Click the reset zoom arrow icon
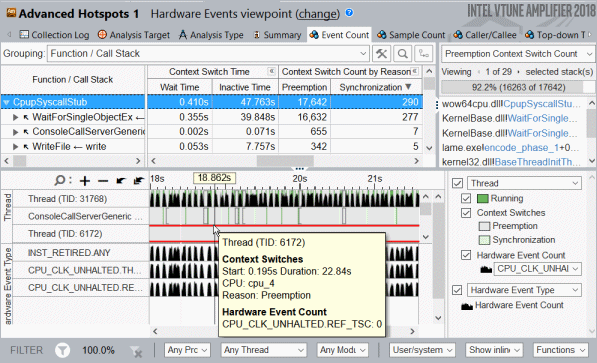The height and width of the screenshot is (363, 597). [x=139, y=181]
